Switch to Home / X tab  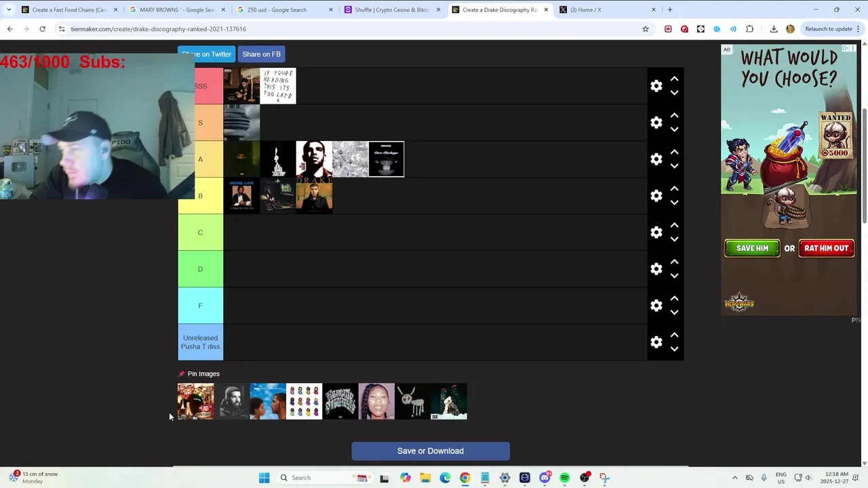pyautogui.click(x=607, y=9)
